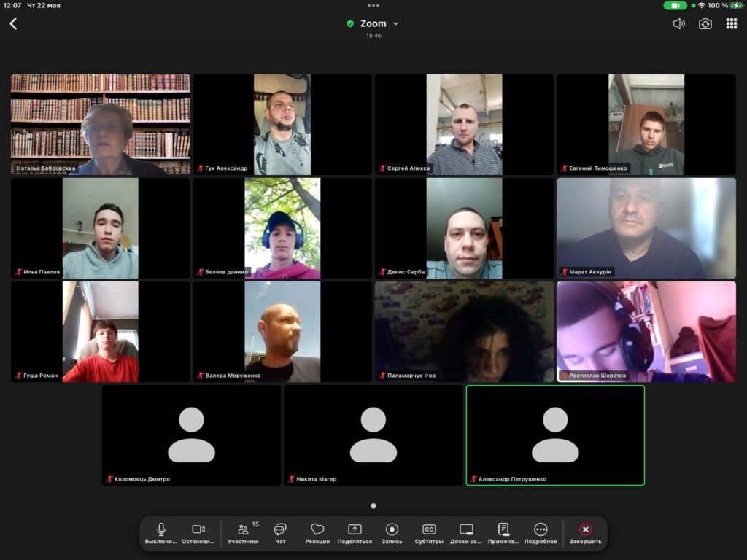Open the three-dot menu at top center
Viewport: 747px width, 560px height.
pyautogui.click(x=373, y=6)
